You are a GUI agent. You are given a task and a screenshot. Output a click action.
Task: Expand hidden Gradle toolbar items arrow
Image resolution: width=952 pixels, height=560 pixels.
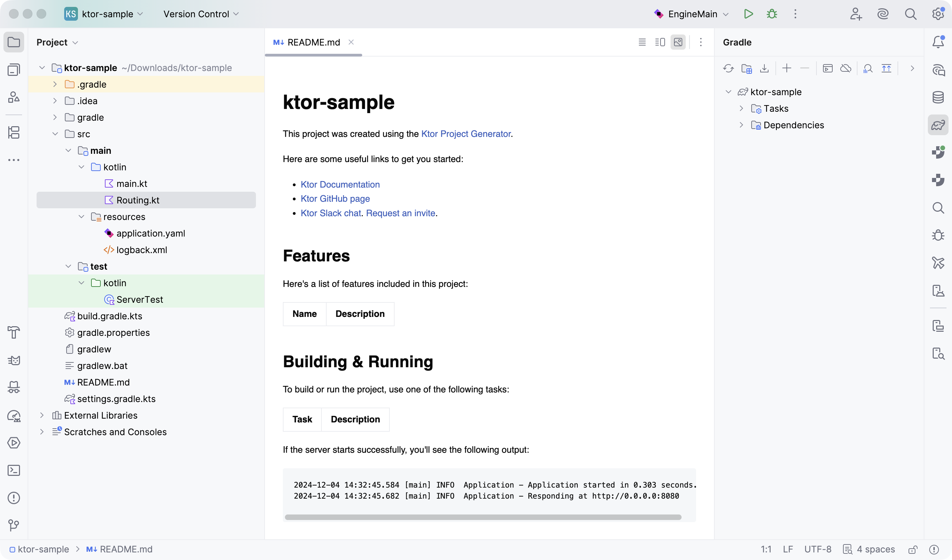click(x=912, y=68)
